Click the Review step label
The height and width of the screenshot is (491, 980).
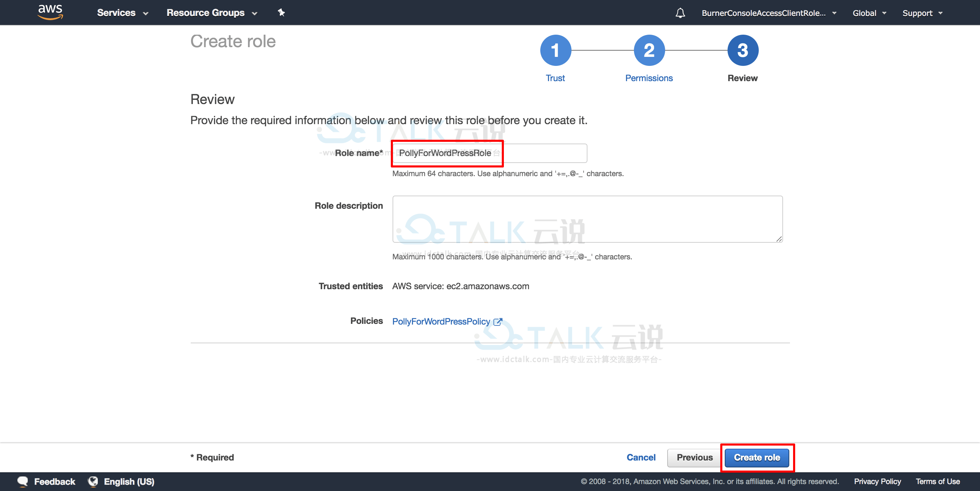pos(742,78)
